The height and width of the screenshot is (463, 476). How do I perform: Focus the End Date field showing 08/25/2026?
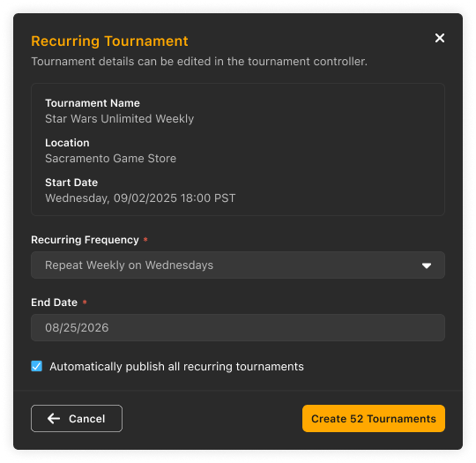[x=238, y=327]
